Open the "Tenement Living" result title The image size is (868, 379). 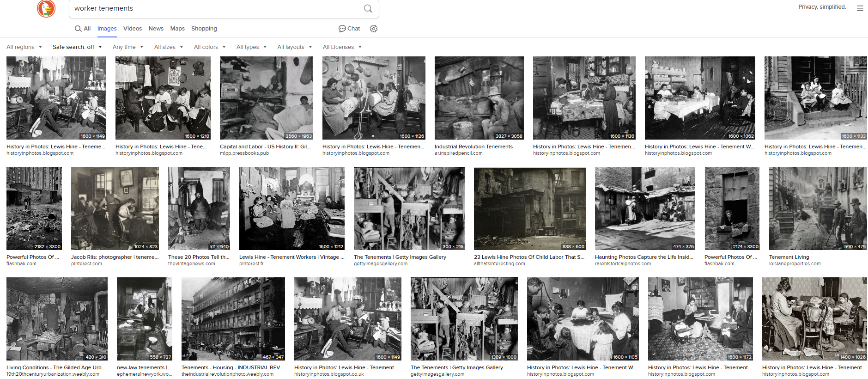pyautogui.click(x=789, y=257)
